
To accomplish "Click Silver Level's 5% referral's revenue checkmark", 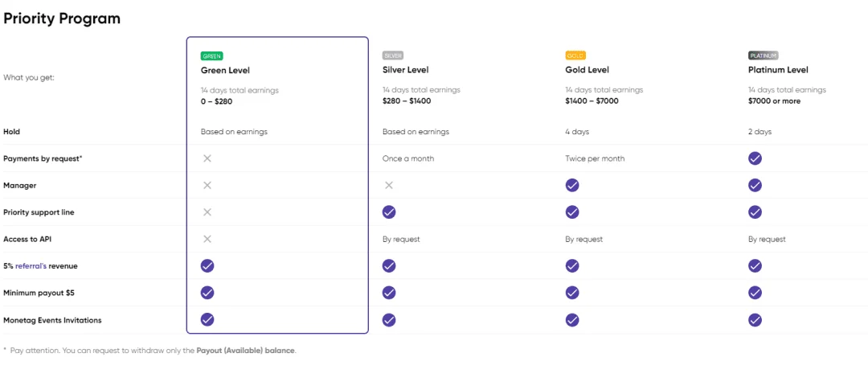I will pyautogui.click(x=389, y=266).
